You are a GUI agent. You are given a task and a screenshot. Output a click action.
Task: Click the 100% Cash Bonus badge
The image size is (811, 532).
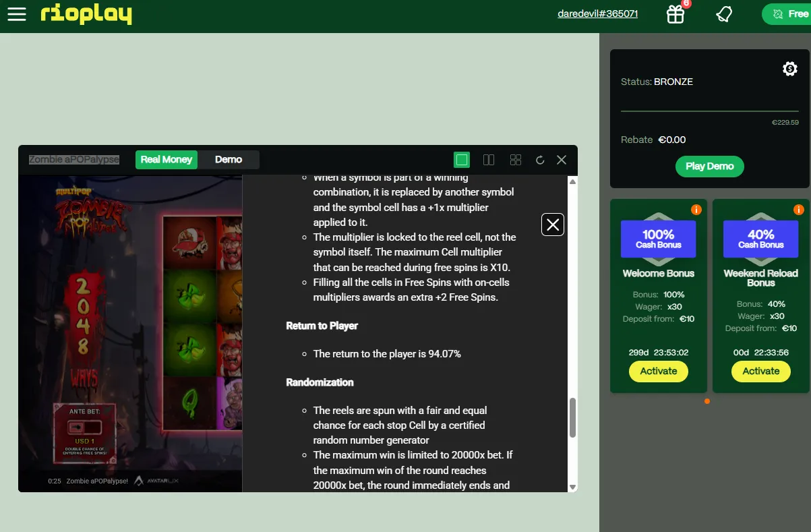pyautogui.click(x=659, y=238)
